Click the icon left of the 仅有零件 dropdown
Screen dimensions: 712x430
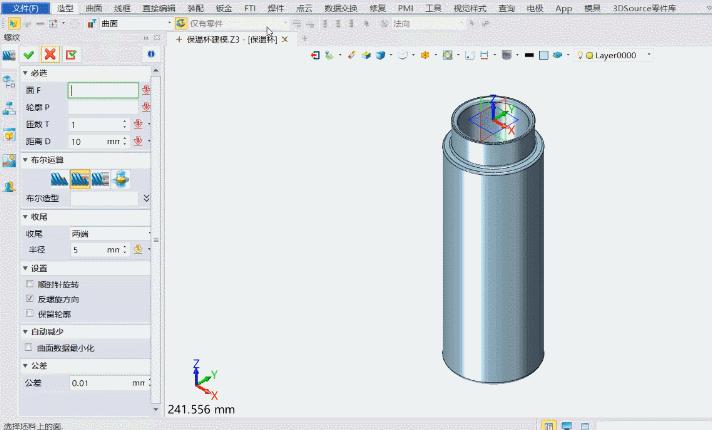pyautogui.click(x=181, y=23)
